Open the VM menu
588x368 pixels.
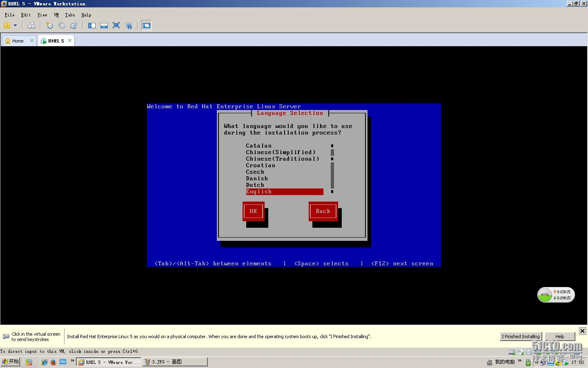pos(56,15)
